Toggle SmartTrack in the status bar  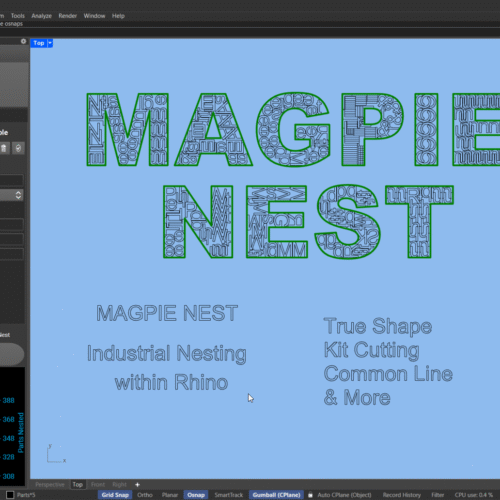coord(229,495)
